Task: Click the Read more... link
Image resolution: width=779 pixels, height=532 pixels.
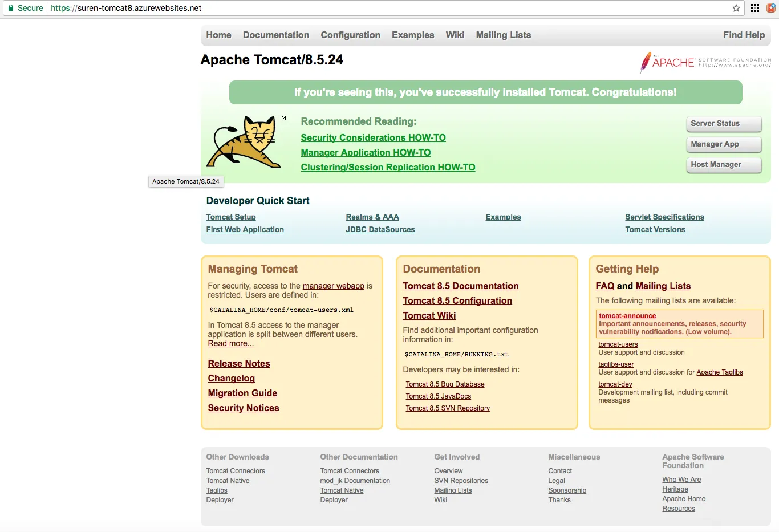Action: tap(231, 343)
